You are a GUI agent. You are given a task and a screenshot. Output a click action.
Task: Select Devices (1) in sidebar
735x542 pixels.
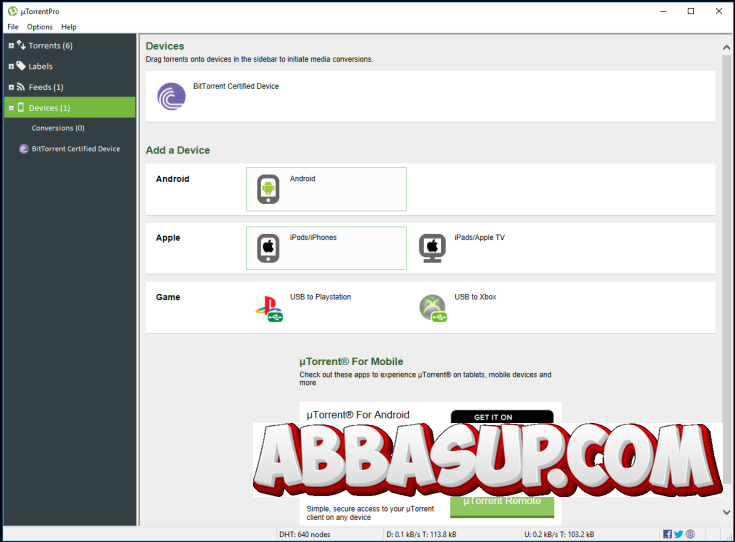pyautogui.click(x=70, y=107)
